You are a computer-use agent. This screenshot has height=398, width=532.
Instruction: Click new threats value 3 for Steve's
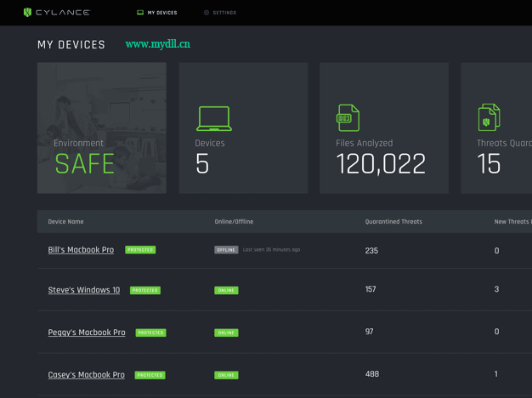click(x=496, y=289)
